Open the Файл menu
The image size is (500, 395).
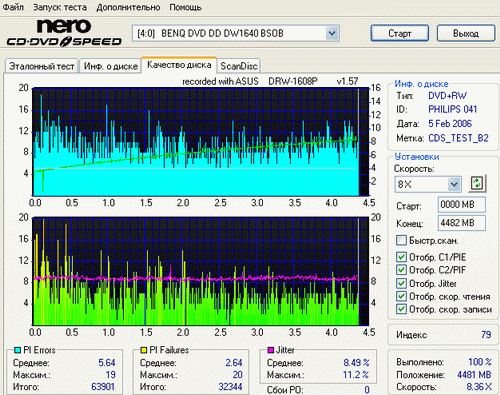pyautogui.click(x=13, y=7)
